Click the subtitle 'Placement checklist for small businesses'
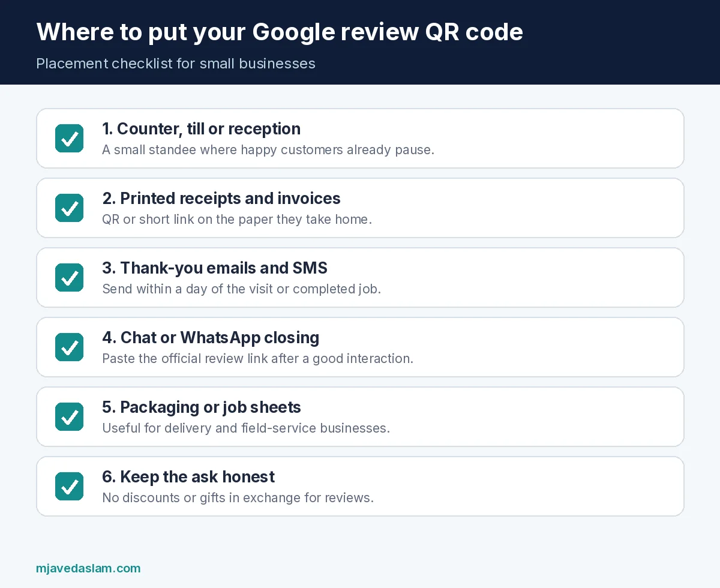This screenshot has width=720, height=588. coord(176,64)
